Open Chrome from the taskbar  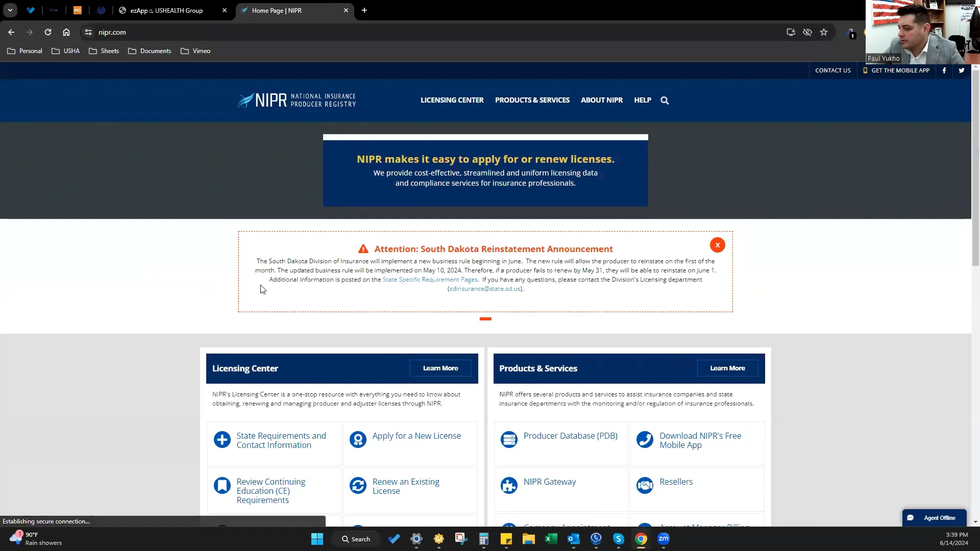coord(641,539)
